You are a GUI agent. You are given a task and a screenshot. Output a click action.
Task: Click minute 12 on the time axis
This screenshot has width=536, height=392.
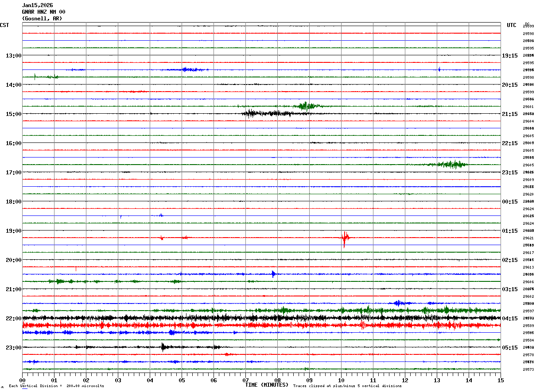(405, 380)
